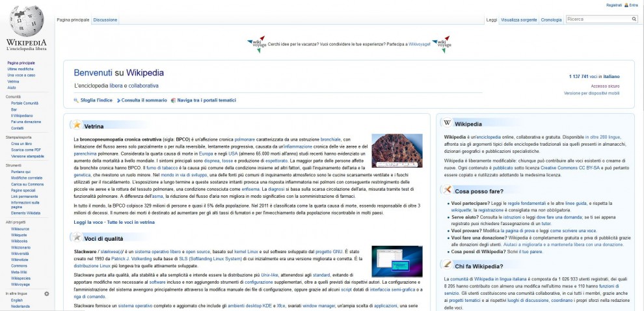
Task: Open the Discussione tab
Action: click(105, 20)
